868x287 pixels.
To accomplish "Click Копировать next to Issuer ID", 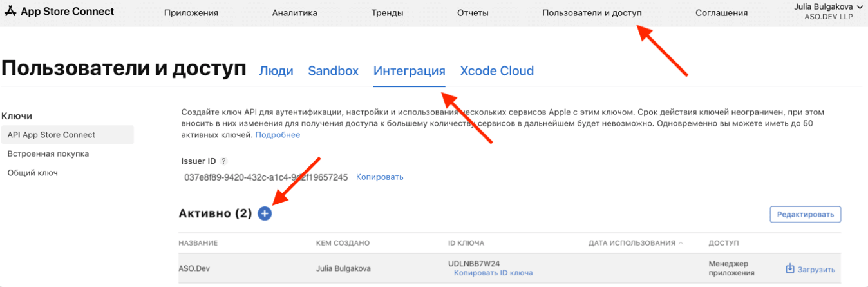I will click(x=380, y=177).
